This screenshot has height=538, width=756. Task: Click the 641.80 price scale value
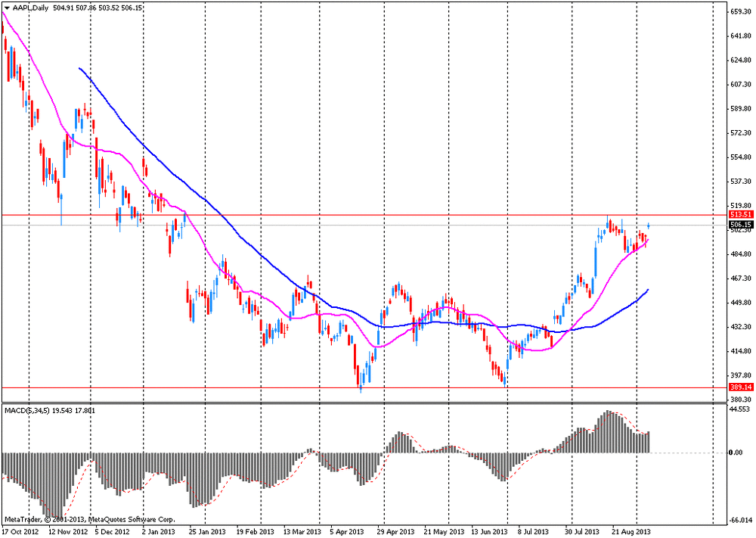tap(741, 36)
